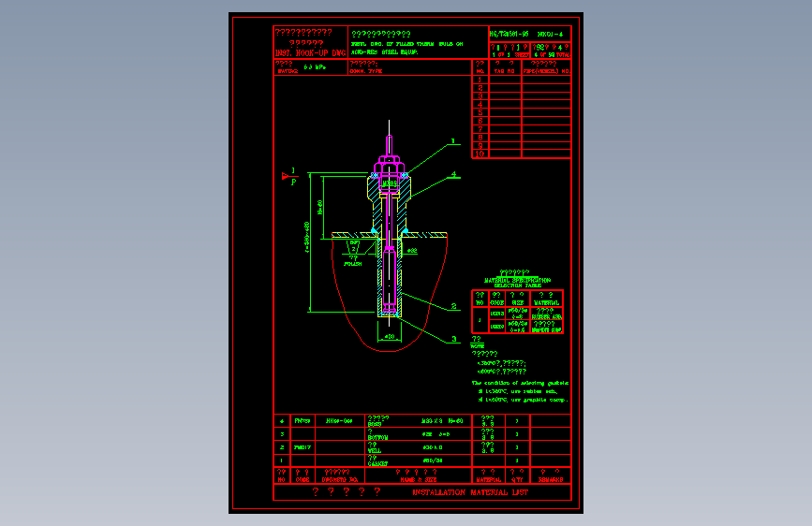Viewport: 812px width, 526px height.
Task: Select the 'WELL' item name in material list
Action: pos(375,451)
